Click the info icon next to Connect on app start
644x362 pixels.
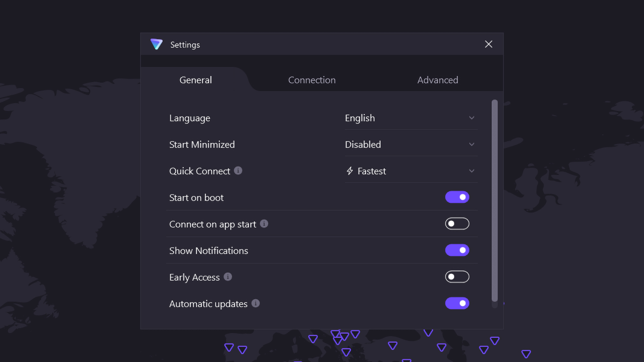[264, 223]
